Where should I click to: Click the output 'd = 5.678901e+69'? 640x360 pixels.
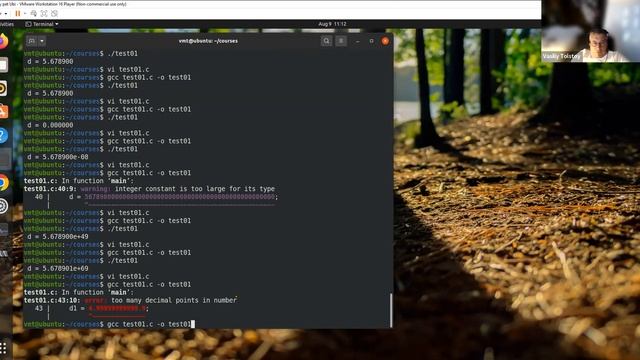(x=58, y=268)
